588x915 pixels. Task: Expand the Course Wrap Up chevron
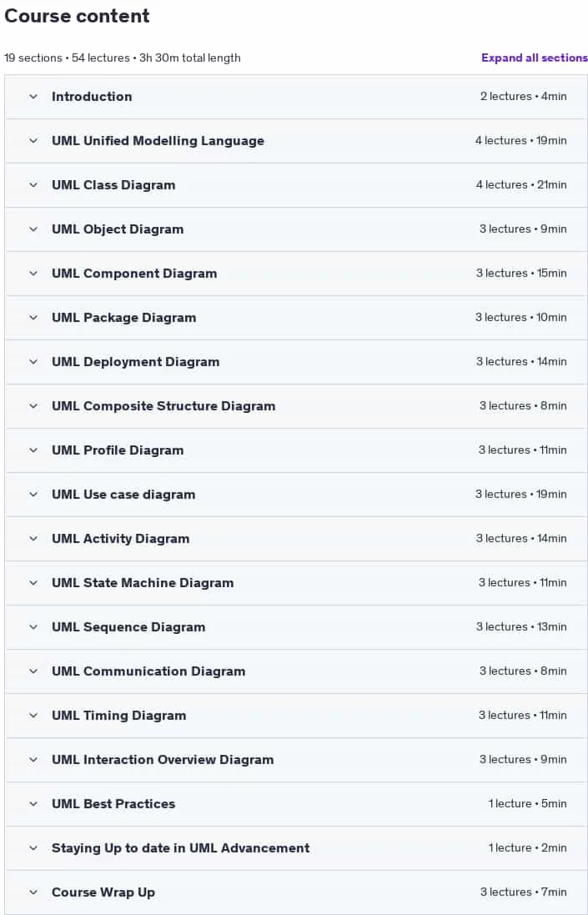point(33,892)
